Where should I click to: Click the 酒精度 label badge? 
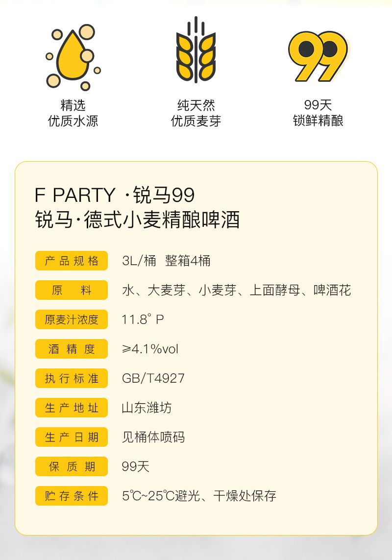[x=72, y=349]
